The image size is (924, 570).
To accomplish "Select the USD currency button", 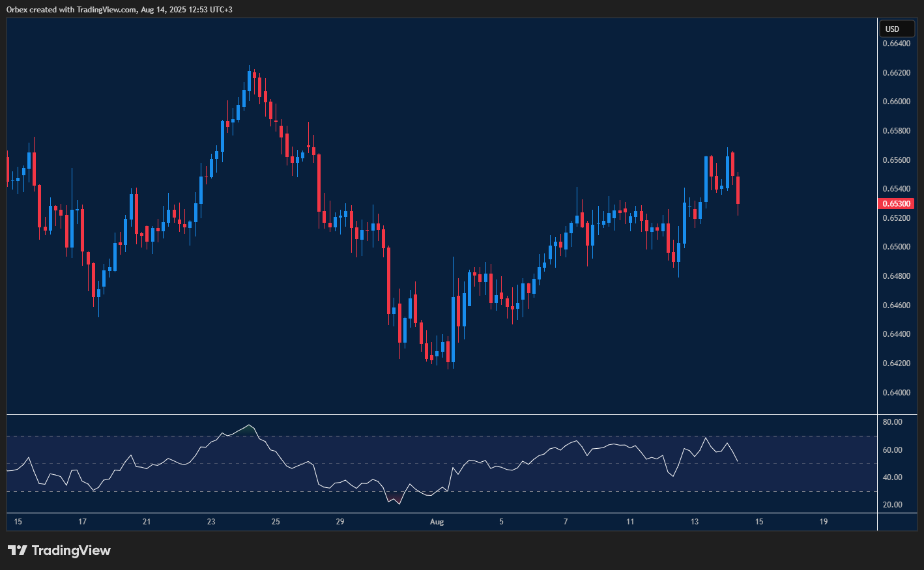I will [x=897, y=29].
